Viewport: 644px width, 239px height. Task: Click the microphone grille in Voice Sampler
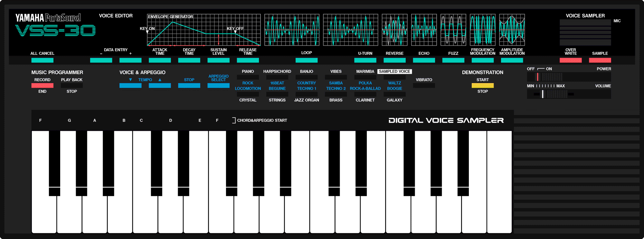point(585,32)
